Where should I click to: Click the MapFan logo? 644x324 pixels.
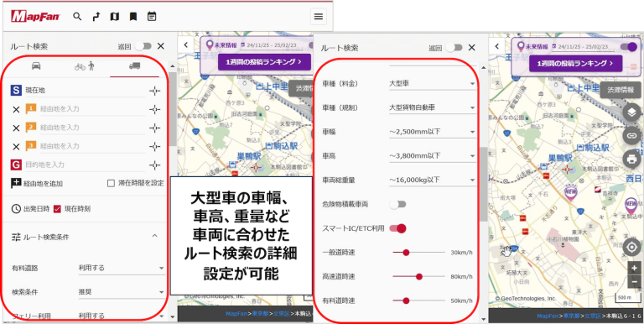[36, 17]
